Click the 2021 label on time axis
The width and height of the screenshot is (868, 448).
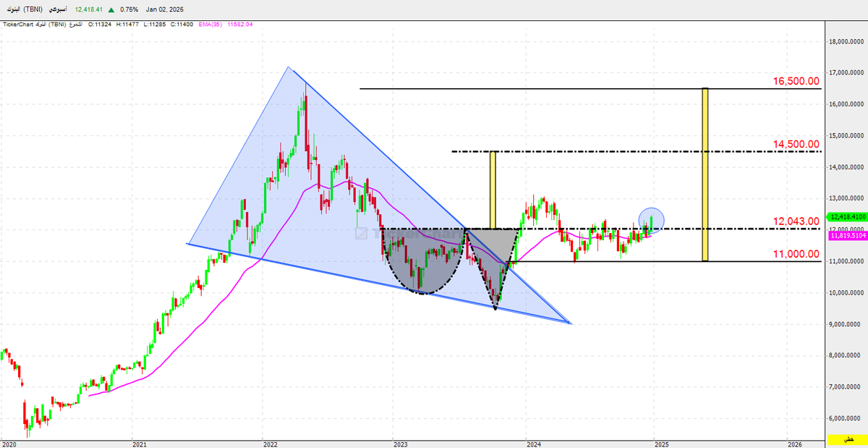(140, 443)
